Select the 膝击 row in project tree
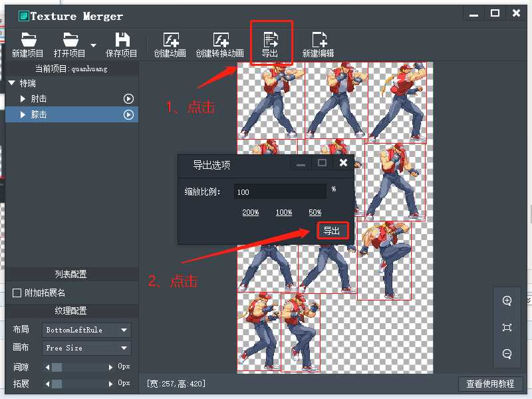The width and height of the screenshot is (532, 399). point(72,114)
